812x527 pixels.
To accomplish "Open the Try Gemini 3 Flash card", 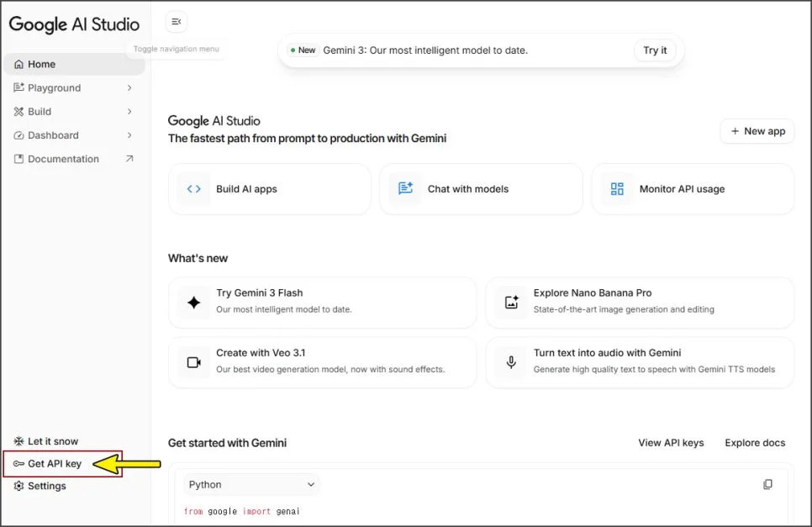I will click(x=322, y=303).
